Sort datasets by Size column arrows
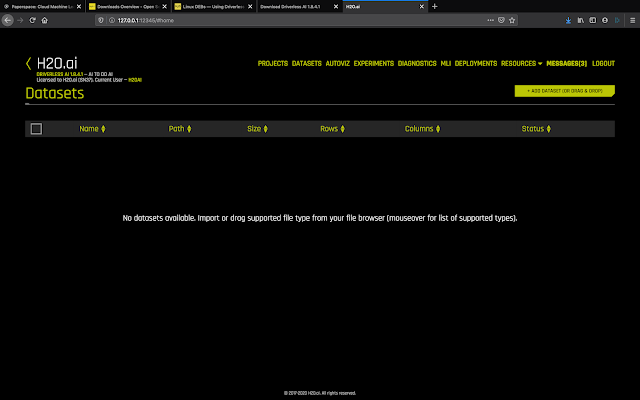 [x=265, y=129]
